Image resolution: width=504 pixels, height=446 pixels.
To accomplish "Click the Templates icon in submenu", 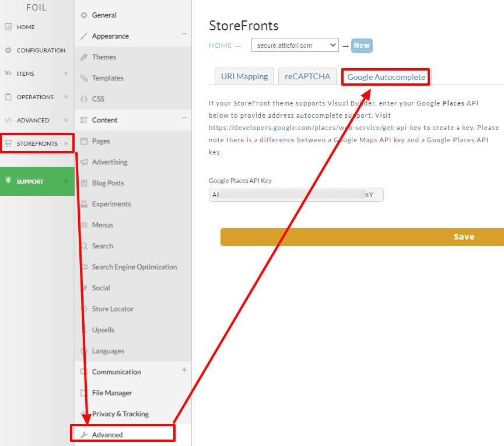I will (84, 78).
